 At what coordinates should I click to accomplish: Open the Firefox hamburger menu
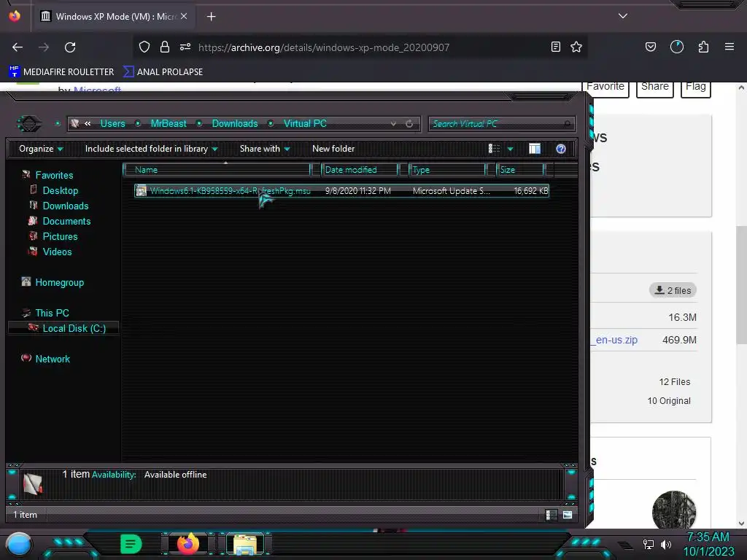tap(729, 47)
